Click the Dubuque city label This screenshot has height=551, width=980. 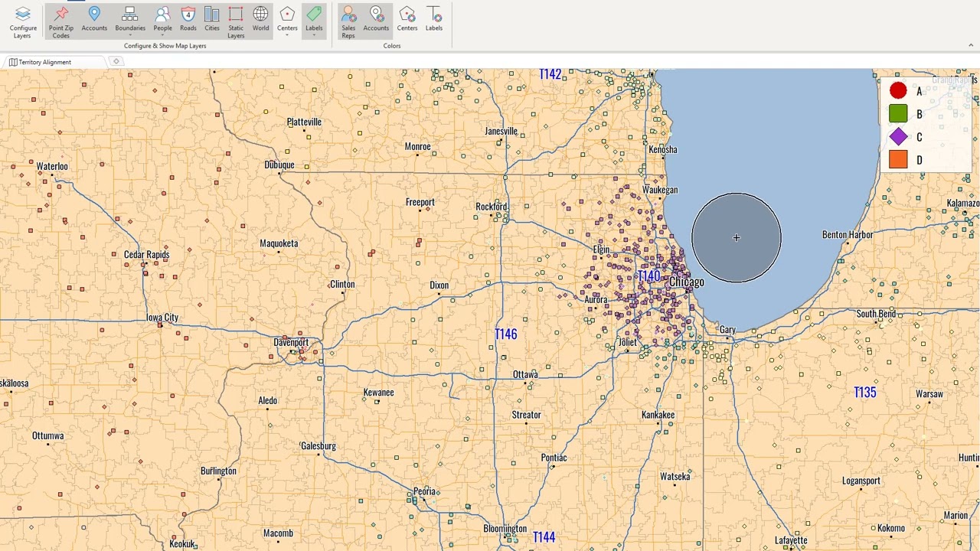tap(279, 165)
